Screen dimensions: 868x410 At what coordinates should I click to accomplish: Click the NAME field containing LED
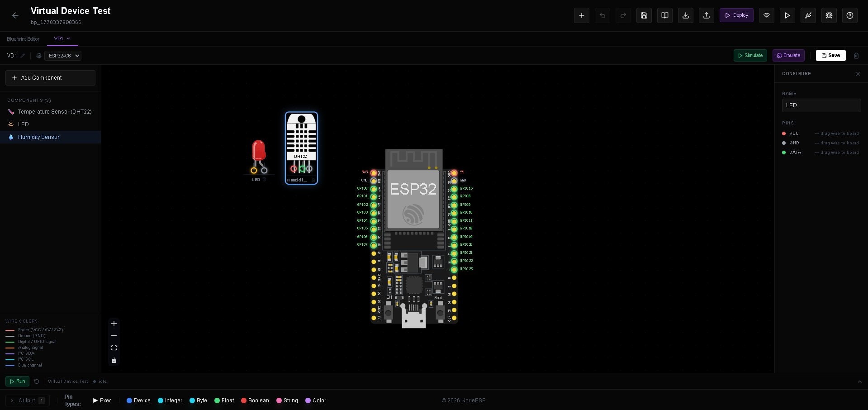coord(821,105)
